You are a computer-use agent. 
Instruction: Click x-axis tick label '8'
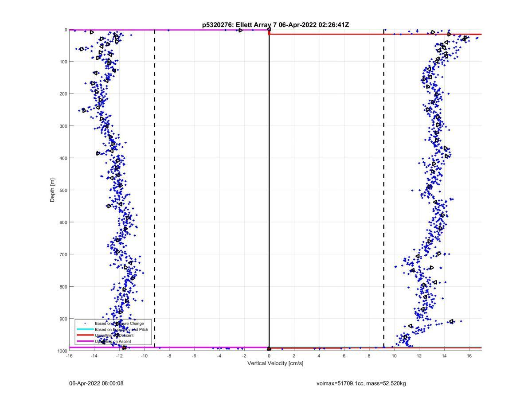(x=369, y=356)
